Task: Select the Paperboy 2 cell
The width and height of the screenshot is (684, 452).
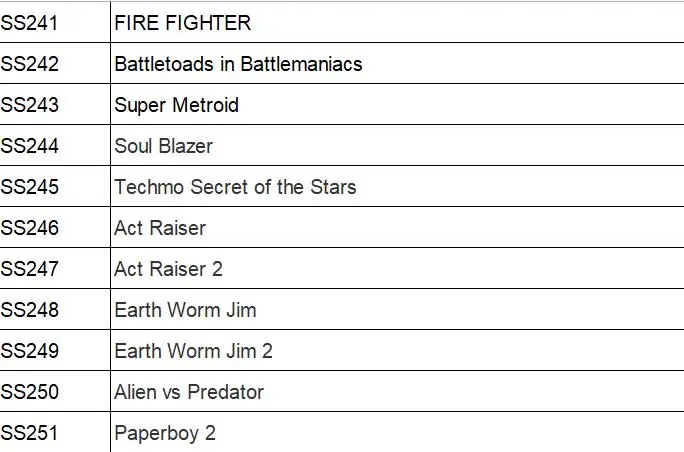Action: (165, 433)
